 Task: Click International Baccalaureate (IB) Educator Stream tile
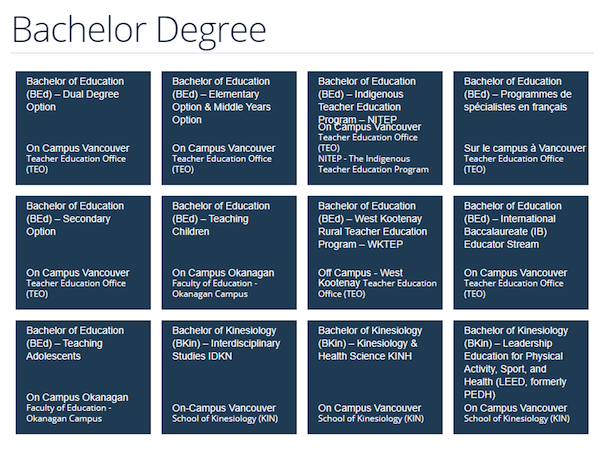point(521,253)
